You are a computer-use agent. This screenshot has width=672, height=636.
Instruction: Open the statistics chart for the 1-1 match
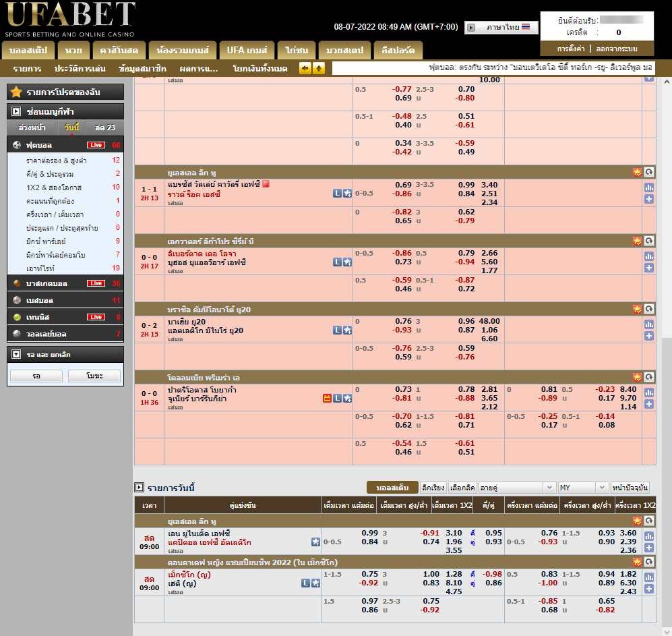point(649,187)
